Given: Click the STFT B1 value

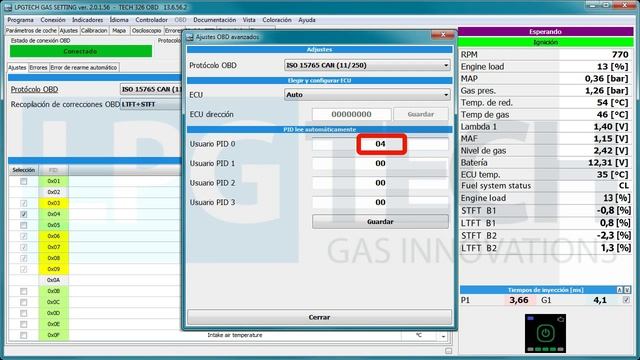Looking at the screenshot, I should pyautogui.click(x=613, y=211).
